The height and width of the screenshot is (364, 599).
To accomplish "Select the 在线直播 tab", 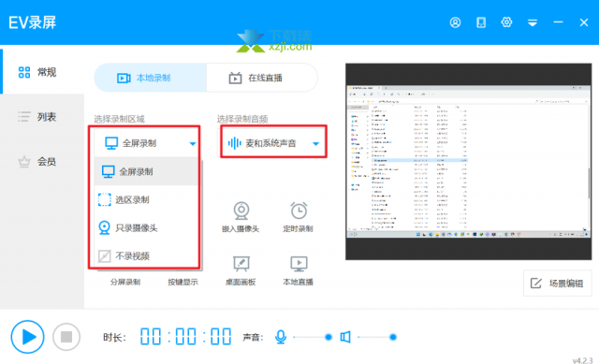I will (262, 78).
